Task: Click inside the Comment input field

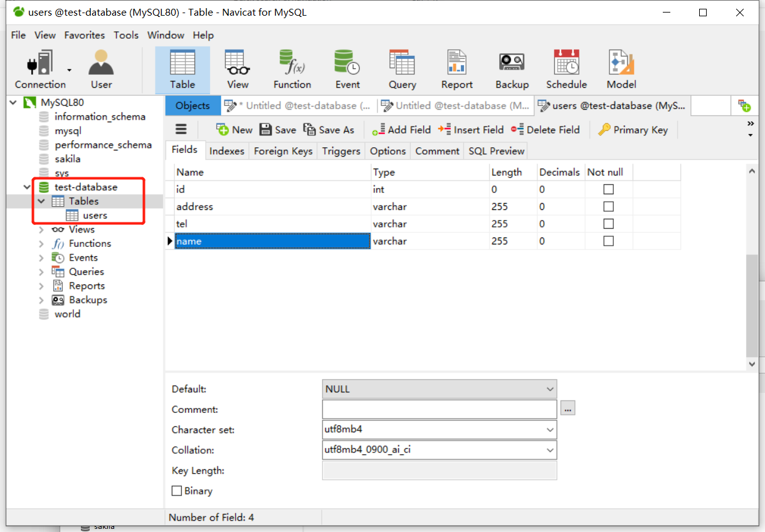Action: 439,409
